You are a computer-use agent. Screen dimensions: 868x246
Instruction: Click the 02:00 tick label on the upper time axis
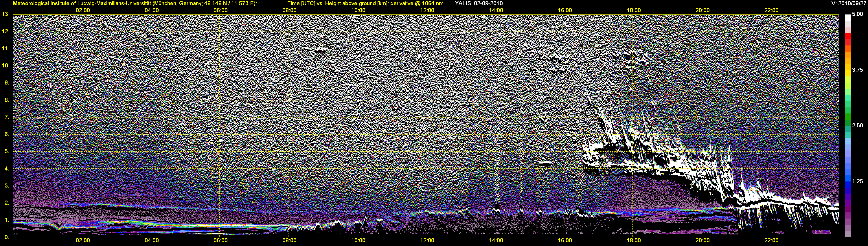(82, 10)
